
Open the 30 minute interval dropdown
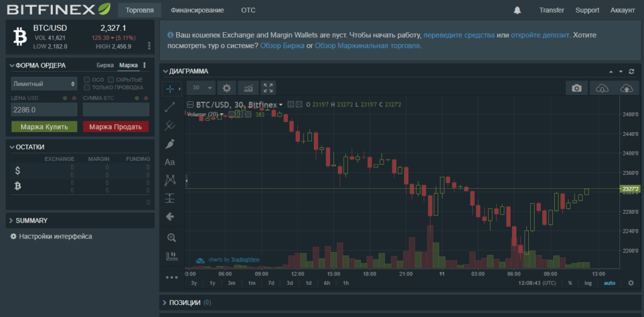(201, 88)
